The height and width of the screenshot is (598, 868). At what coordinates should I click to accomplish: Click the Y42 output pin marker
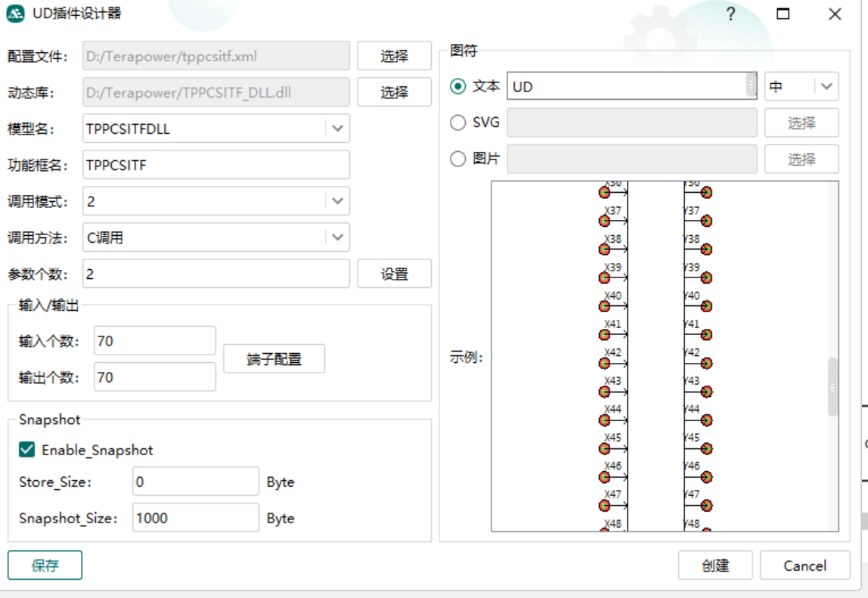click(x=706, y=363)
